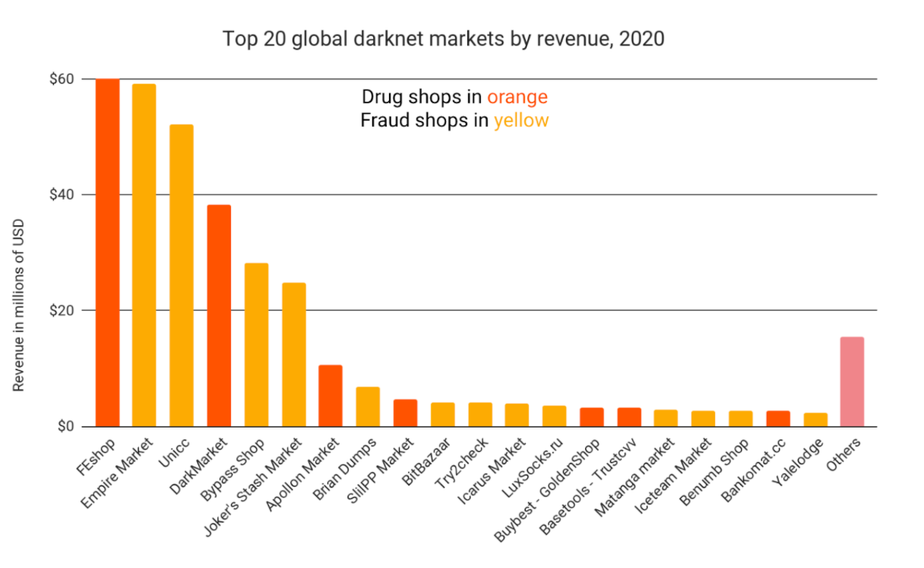Select the Empire Market bar in the chart
The height and width of the screenshot is (568, 924).
tap(144, 255)
